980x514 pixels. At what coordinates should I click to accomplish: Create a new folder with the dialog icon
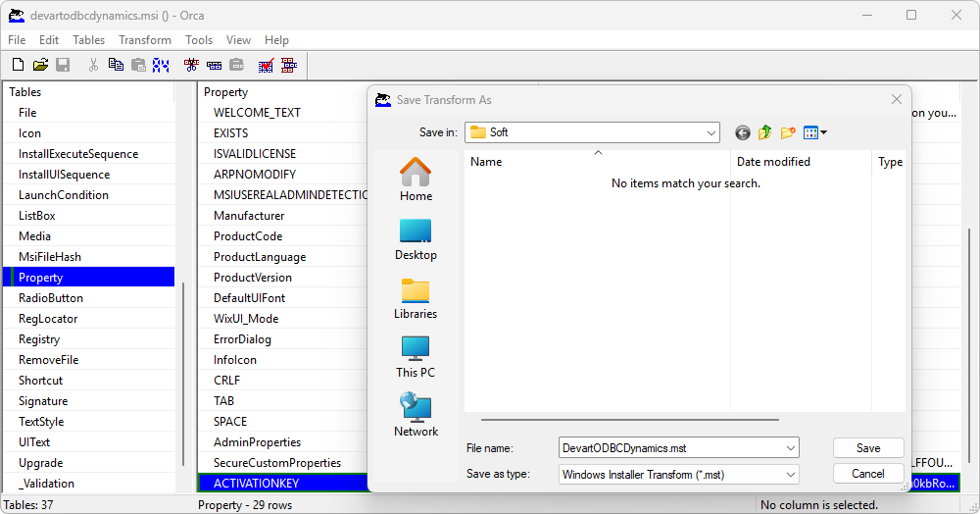point(788,132)
